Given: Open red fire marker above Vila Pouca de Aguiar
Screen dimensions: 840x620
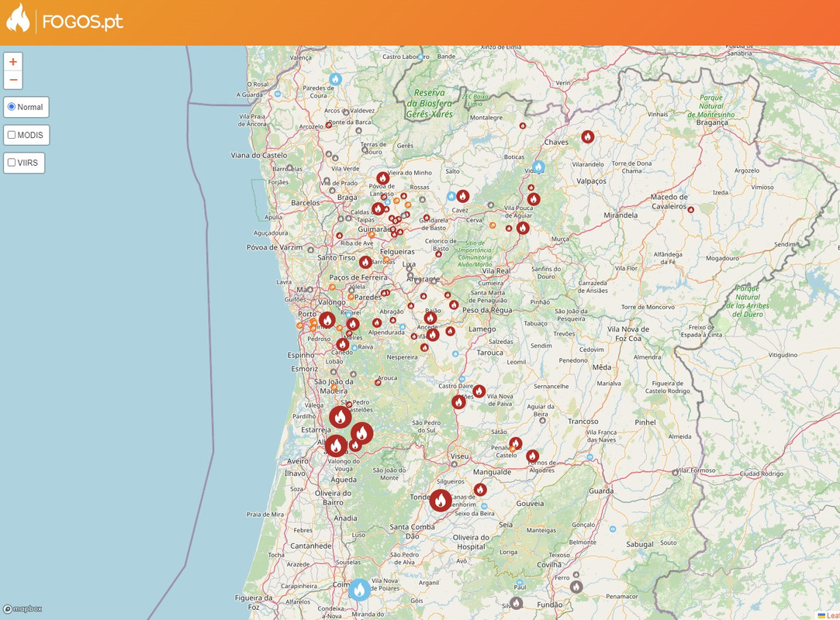Looking at the screenshot, I should 534,199.
